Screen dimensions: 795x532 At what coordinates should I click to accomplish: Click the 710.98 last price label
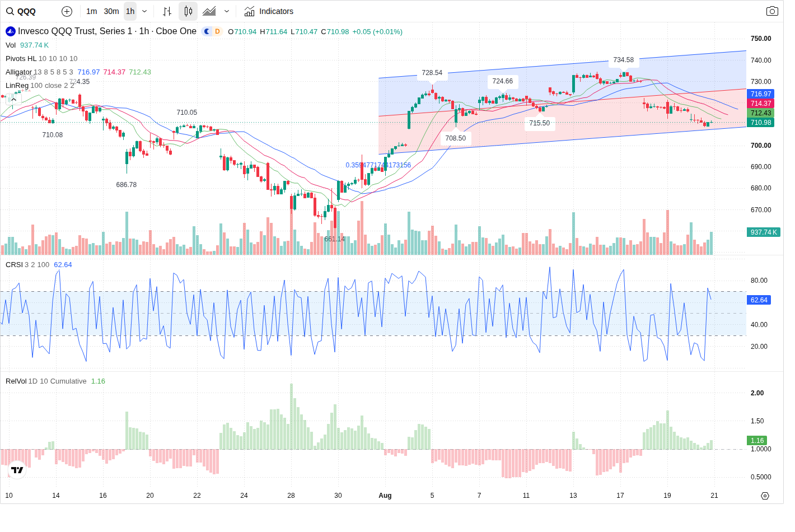[x=761, y=123]
